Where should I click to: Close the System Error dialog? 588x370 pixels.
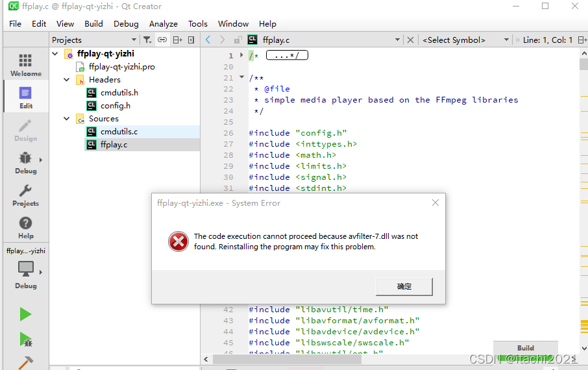tap(435, 203)
